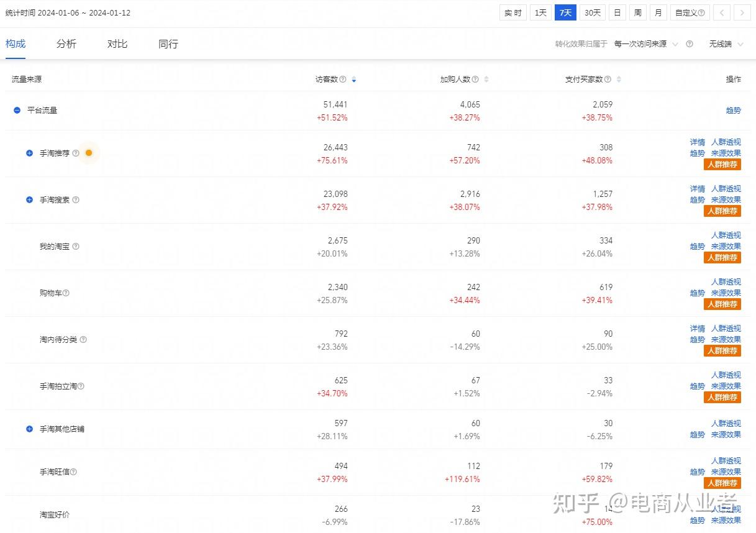
Task: Select the 7天 time range
Action: tap(565, 12)
